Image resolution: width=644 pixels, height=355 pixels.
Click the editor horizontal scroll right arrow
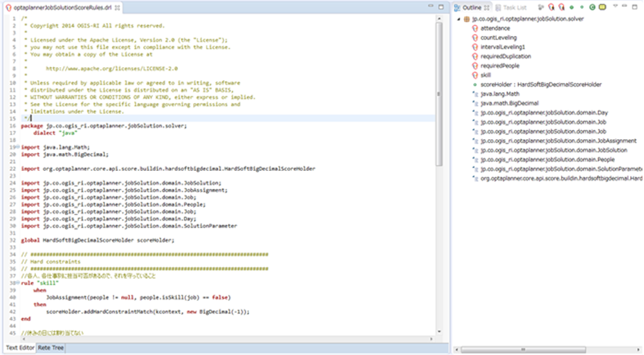click(431, 339)
